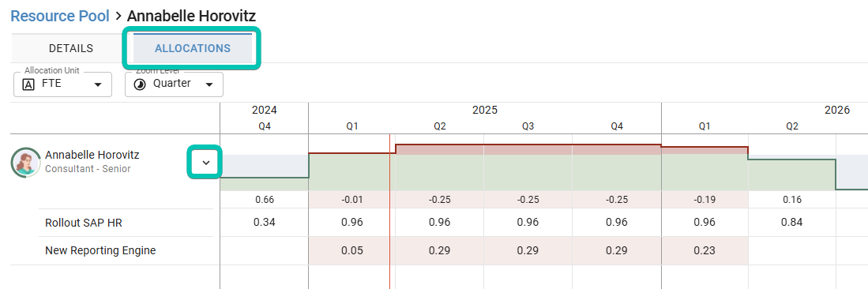Image resolution: width=868 pixels, height=289 pixels.
Task: Switch to the DETAILS tab
Action: click(71, 48)
